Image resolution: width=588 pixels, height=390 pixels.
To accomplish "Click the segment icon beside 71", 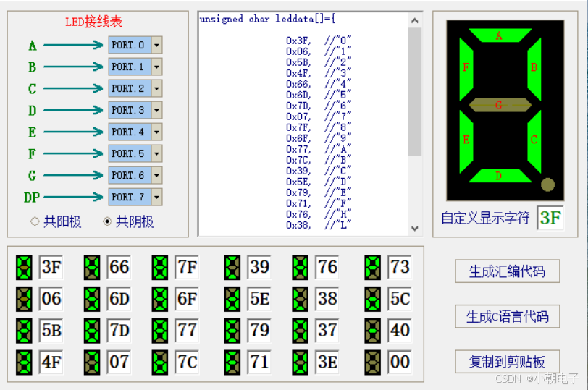I will pyautogui.click(x=232, y=363).
